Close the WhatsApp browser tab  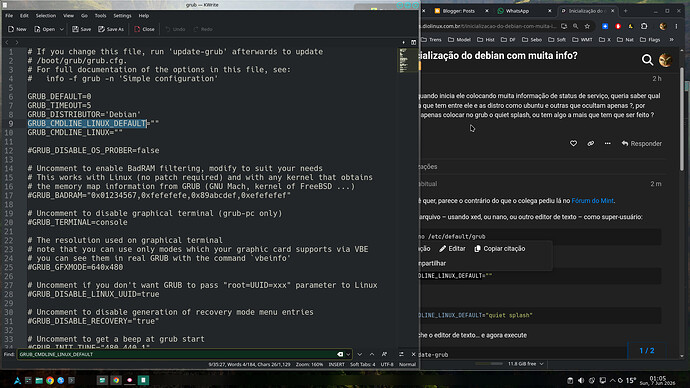(x=549, y=11)
